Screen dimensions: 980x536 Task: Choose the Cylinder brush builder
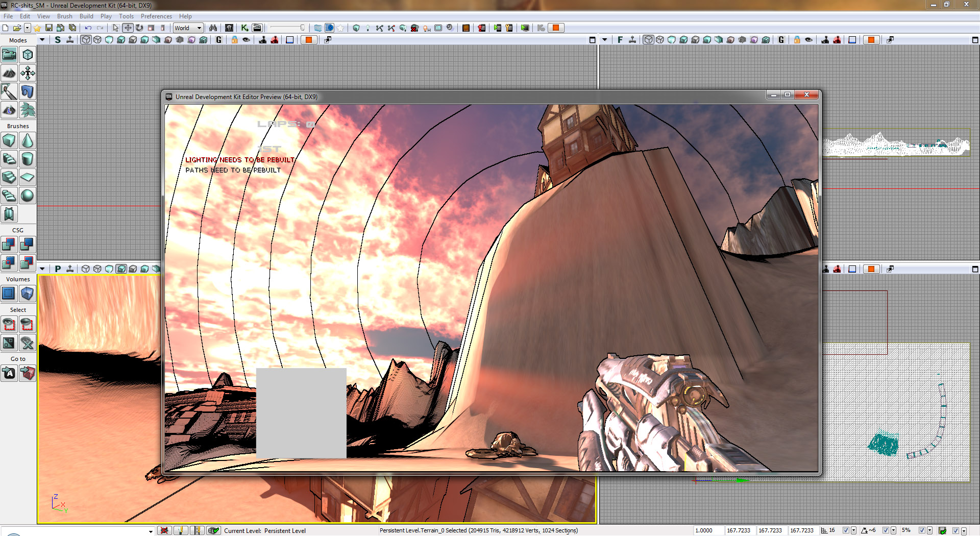tap(28, 159)
